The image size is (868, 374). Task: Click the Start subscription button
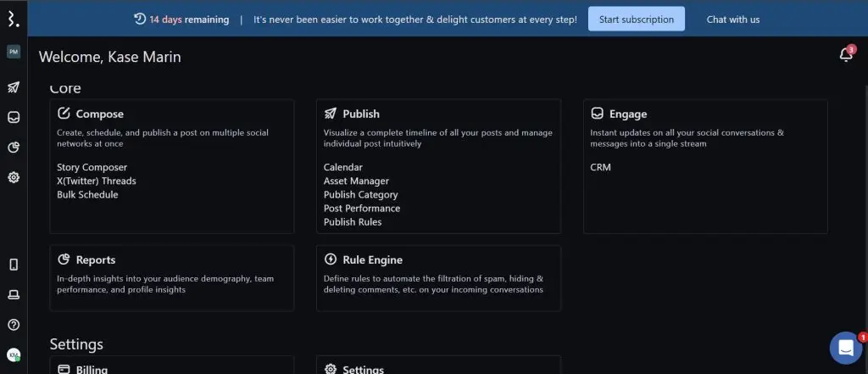[636, 19]
